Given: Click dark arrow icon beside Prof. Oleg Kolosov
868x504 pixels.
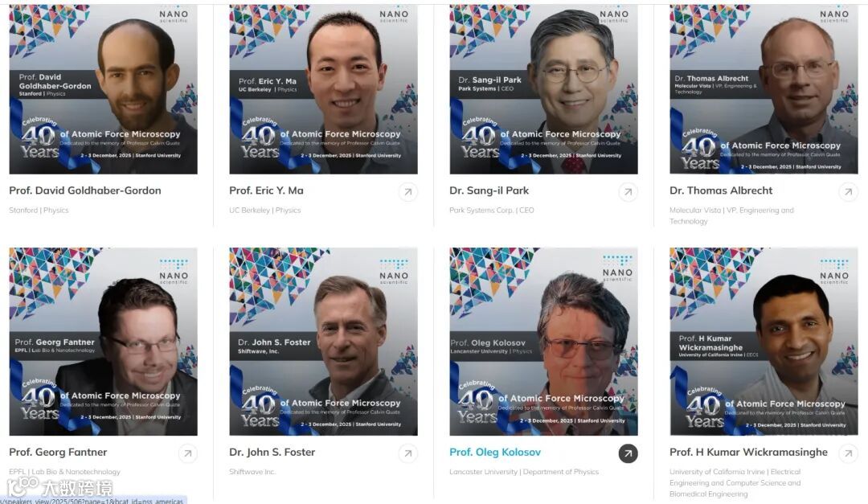Looking at the screenshot, I should 628,453.
